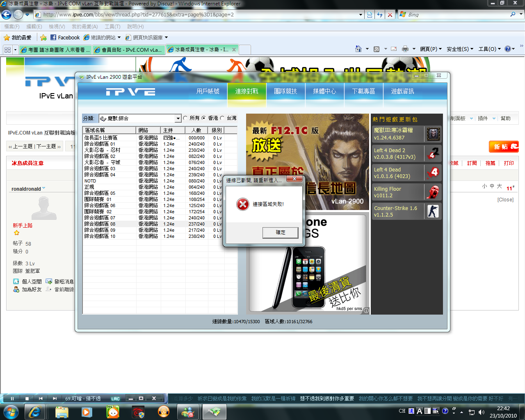525x420 pixels.
Task: Click the Home icon in the command bar
Action: tap(358, 49)
